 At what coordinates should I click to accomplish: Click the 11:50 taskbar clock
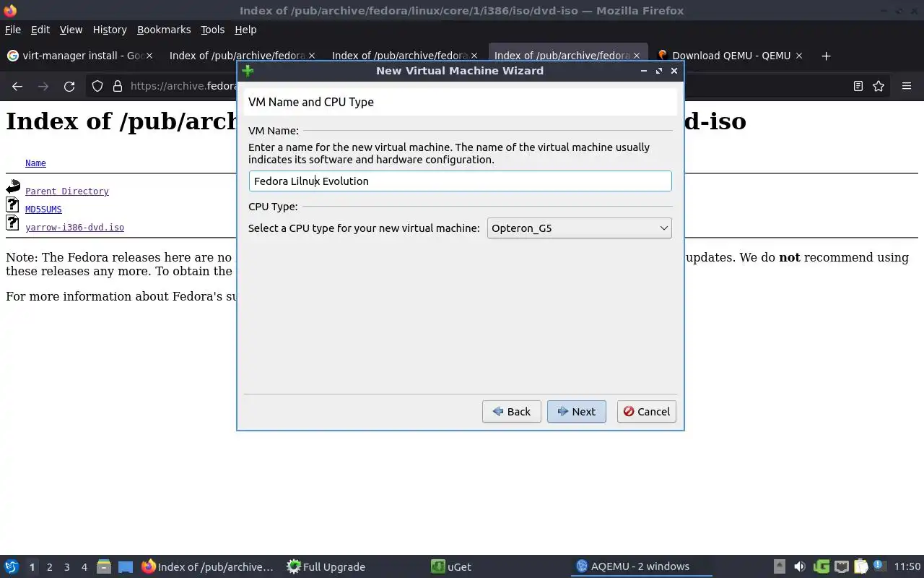point(907,567)
